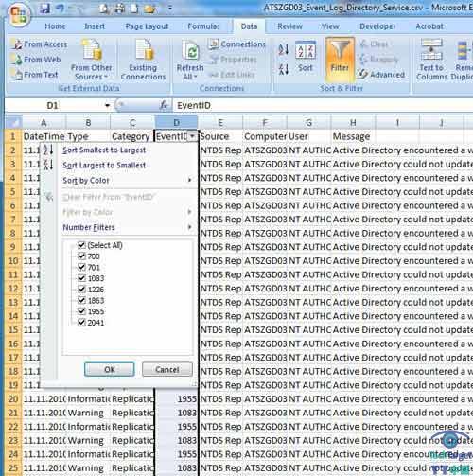Click into the formula bar showing EventID

click(322, 105)
